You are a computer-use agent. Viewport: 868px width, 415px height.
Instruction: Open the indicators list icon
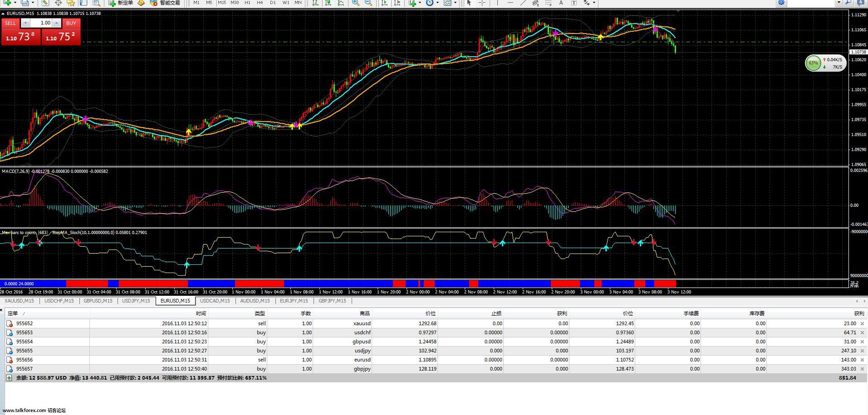412,2
